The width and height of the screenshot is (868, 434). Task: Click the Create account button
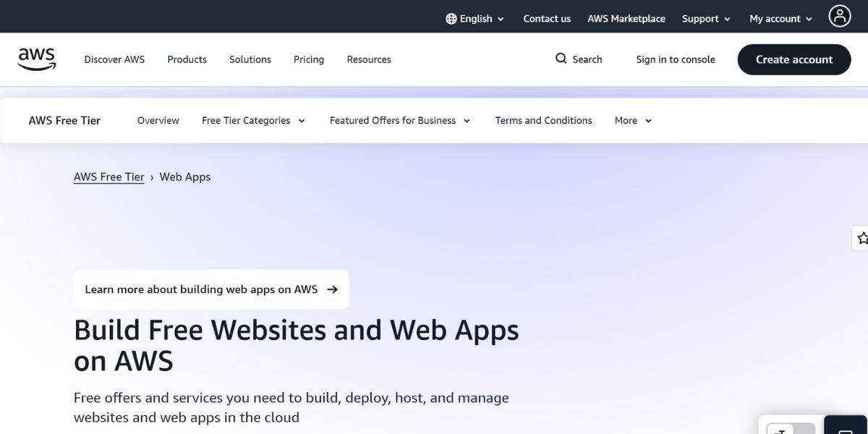(793, 59)
